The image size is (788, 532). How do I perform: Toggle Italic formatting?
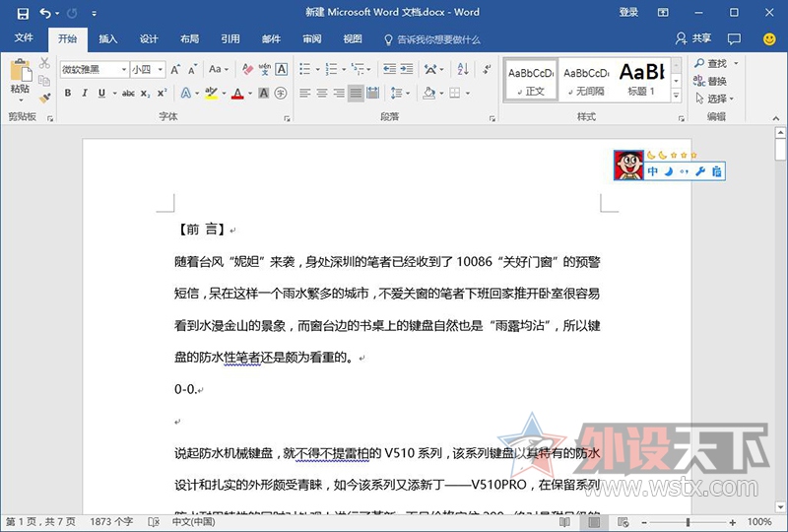85,94
